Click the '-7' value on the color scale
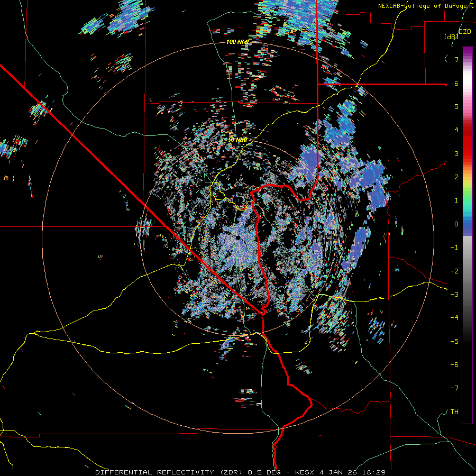Screen dimensions: 476x476 454,388
